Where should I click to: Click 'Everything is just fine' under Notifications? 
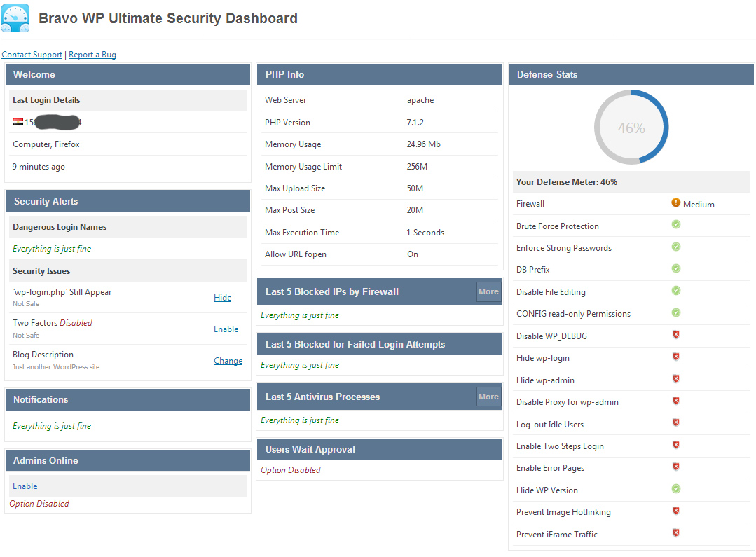(x=52, y=426)
